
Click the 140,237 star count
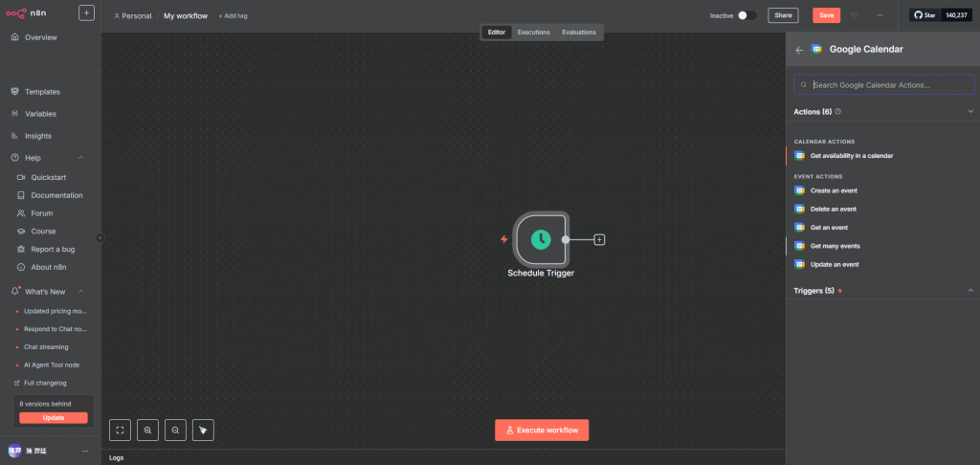pos(956,15)
